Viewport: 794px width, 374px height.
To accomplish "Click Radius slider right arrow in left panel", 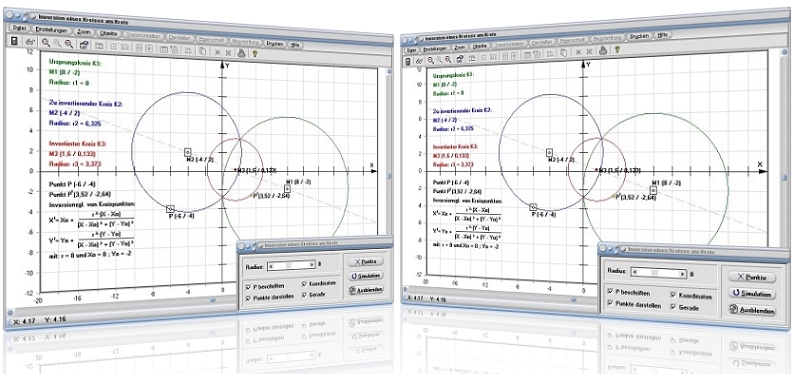I will (312, 264).
